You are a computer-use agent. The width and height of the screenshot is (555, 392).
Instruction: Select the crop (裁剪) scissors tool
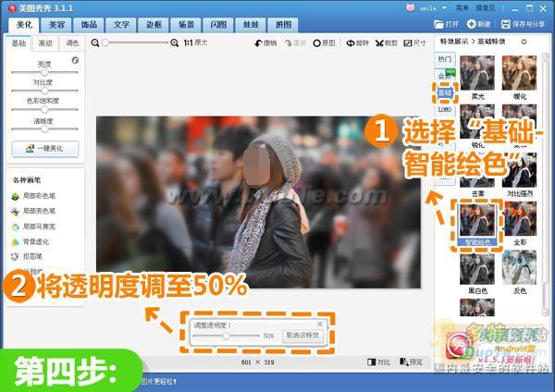coord(385,43)
